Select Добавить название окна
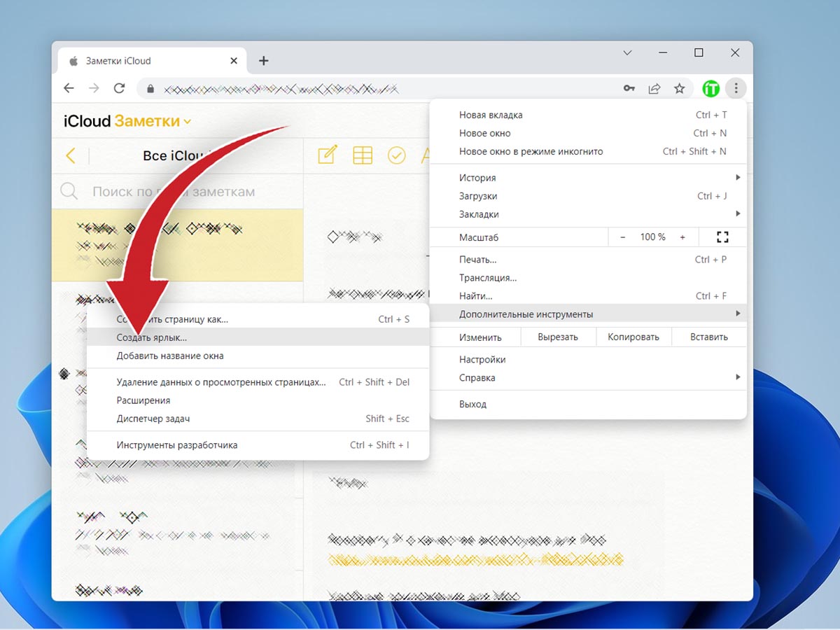 click(258, 356)
